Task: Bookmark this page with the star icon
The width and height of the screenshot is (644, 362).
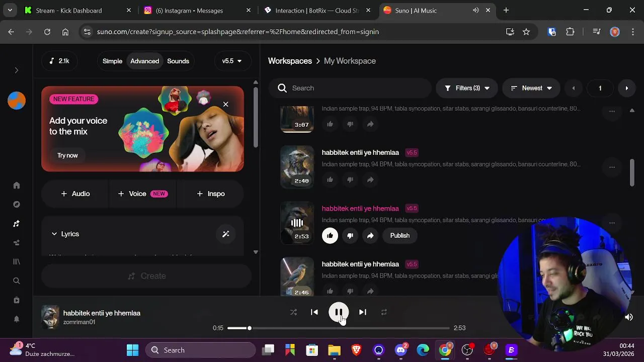Action: coord(526,32)
